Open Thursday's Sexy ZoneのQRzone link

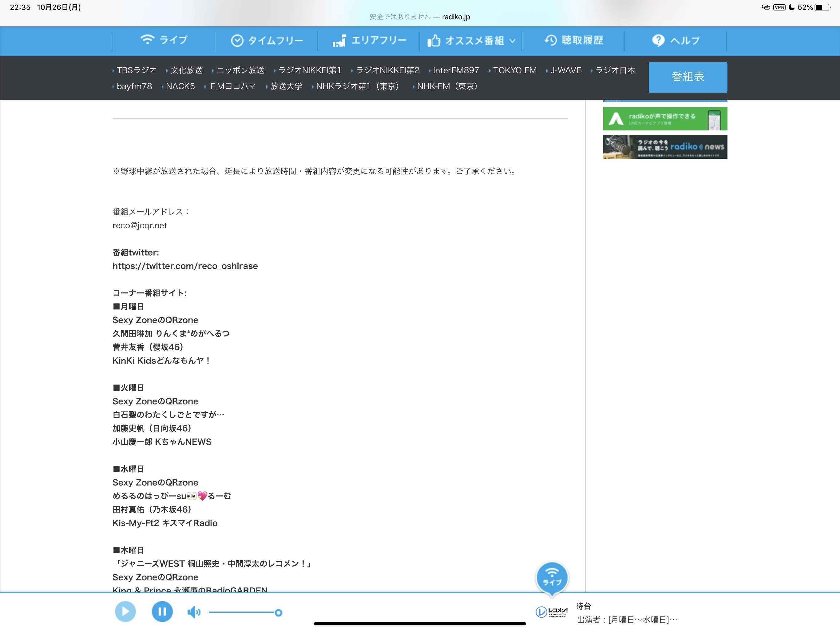155,577
